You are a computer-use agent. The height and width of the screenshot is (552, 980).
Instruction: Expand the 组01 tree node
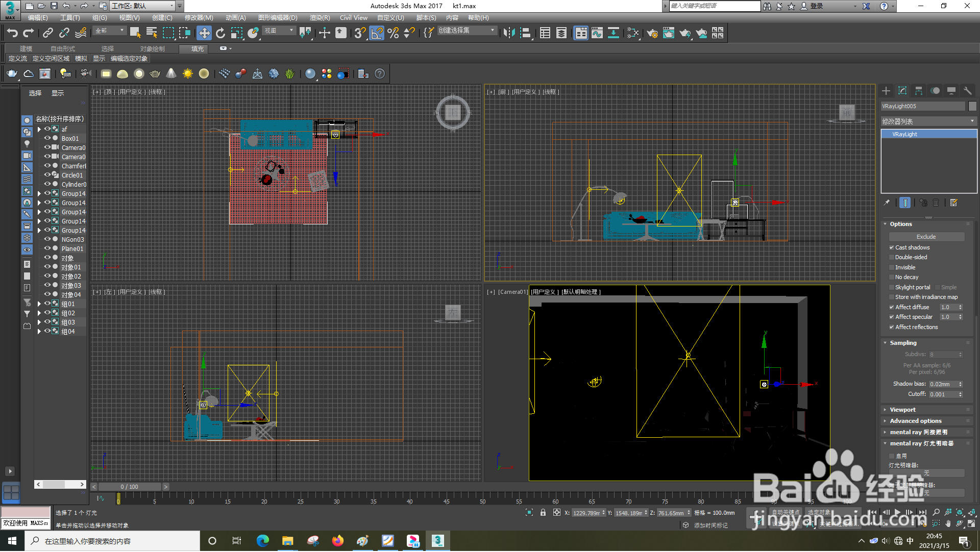(39, 304)
